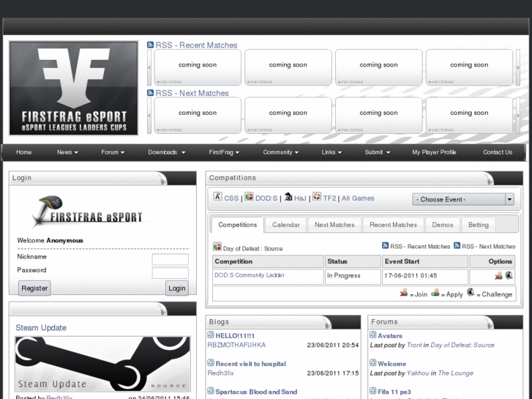Click the TF2 game icon in Competitions
The height and width of the screenshot is (399, 532).
[x=317, y=196]
